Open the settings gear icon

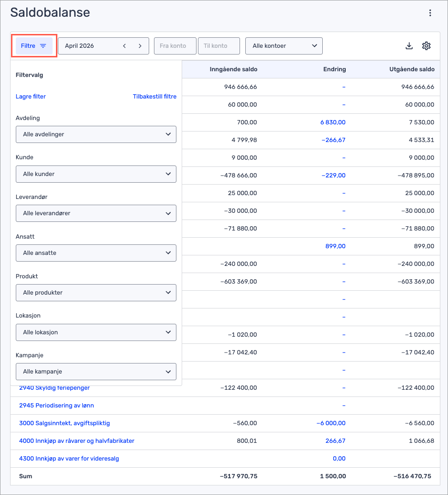coord(426,46)
